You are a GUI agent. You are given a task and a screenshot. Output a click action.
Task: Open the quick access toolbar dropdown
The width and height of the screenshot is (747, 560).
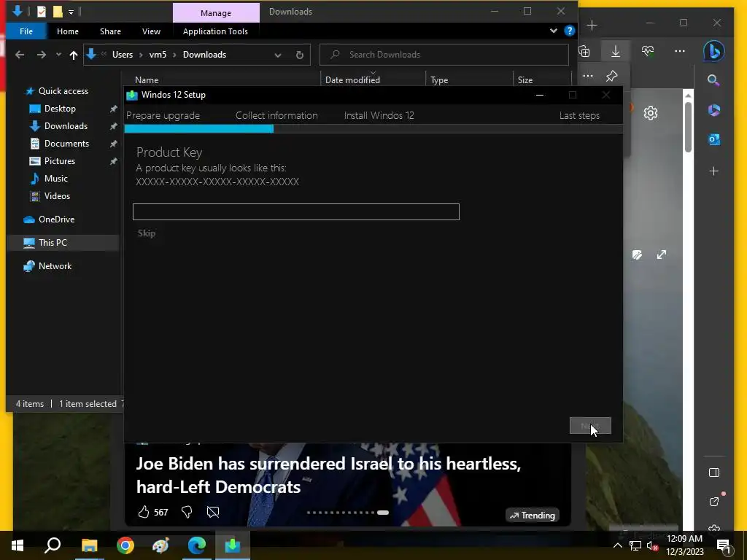click(x=71, y=12)
